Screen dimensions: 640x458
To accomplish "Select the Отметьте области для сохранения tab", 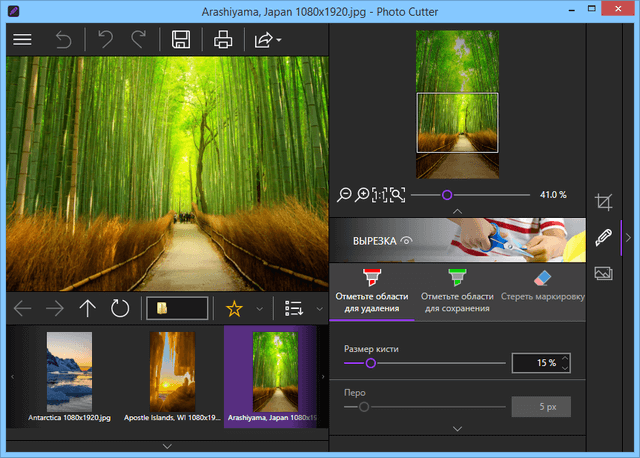I will pyautogui.click(x=457, y=292).
